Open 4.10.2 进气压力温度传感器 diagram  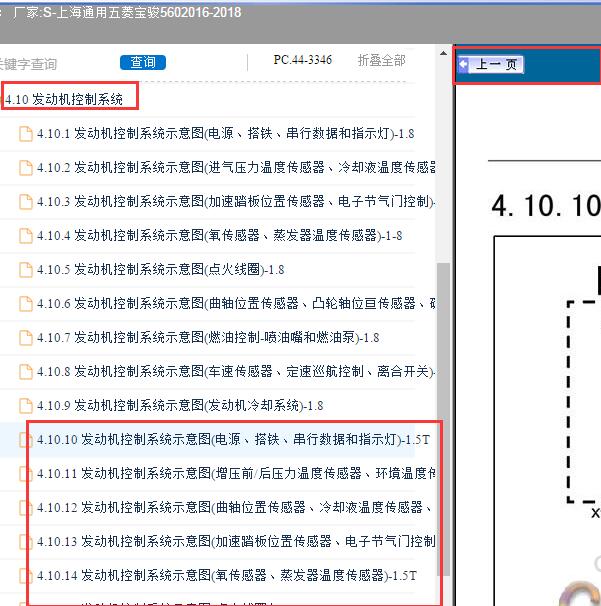point(236,168)
